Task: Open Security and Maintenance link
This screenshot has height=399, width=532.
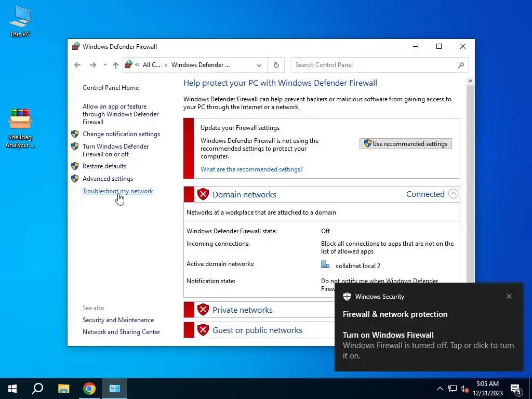Action: 118,320
